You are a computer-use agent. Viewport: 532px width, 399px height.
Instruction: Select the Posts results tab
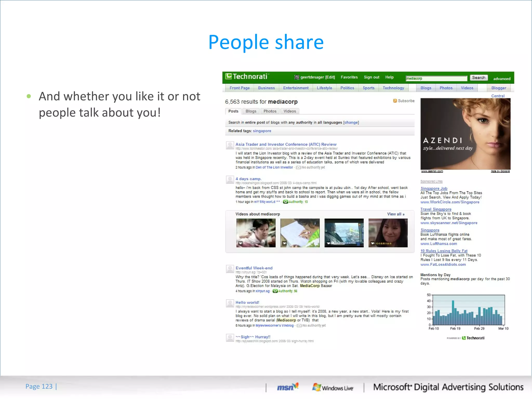233,111
